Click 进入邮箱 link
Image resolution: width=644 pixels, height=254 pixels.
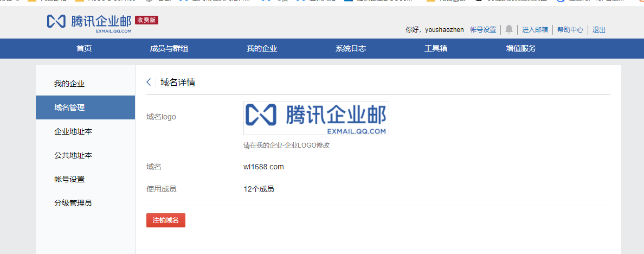pos(534,30)
